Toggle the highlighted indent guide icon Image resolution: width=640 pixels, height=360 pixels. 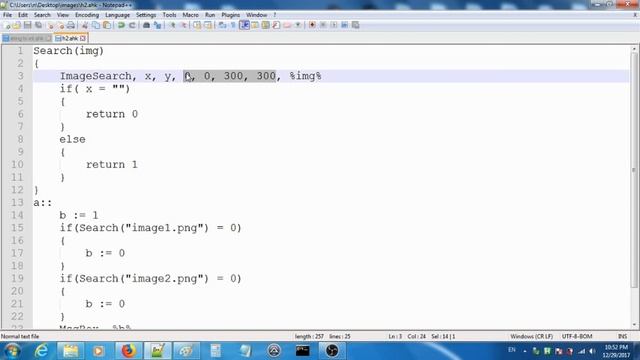(245, 25)
